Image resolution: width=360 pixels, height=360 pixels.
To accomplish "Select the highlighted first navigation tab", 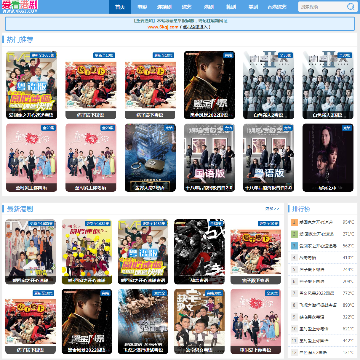I will pyautogui.click(x=120, y=7).
